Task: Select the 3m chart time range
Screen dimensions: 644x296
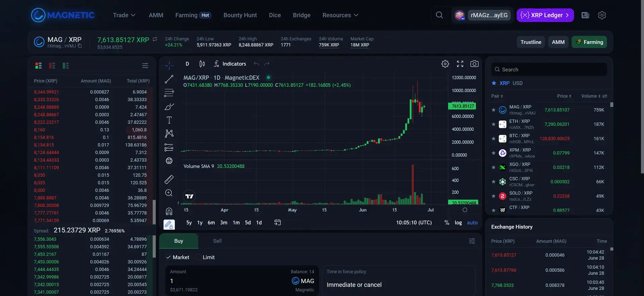Action: click(x=223, y=223)
